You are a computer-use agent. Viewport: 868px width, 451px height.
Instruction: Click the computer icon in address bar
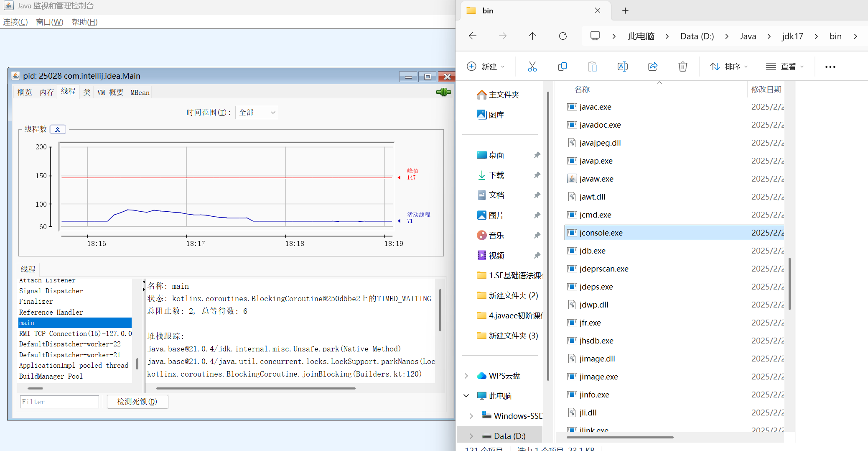[595, 36]
